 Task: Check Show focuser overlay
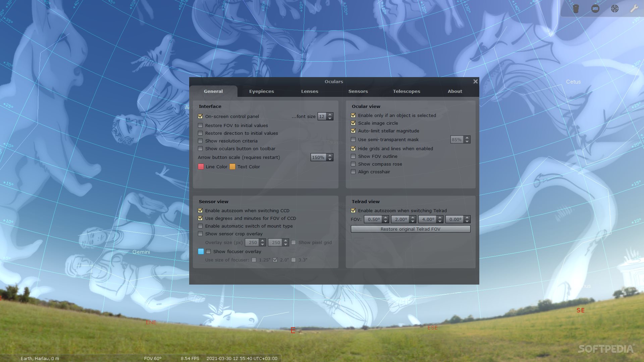pyautogui.click(x=208, y=251)
